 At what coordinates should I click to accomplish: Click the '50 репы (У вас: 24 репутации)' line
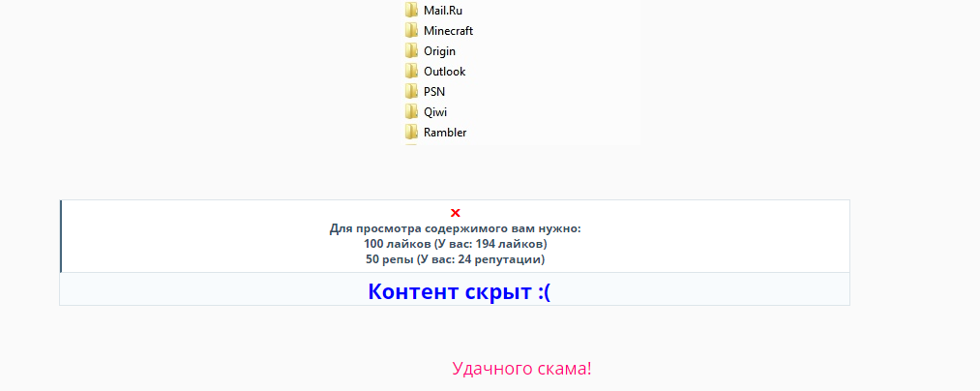point(455,259)
